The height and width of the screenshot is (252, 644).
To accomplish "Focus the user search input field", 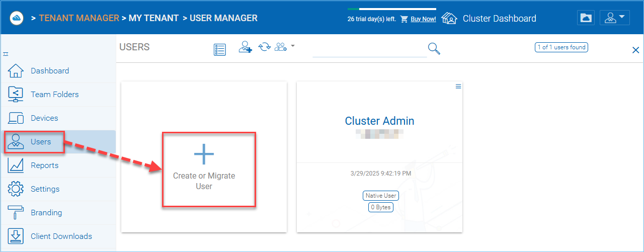I will coord(369,49).
